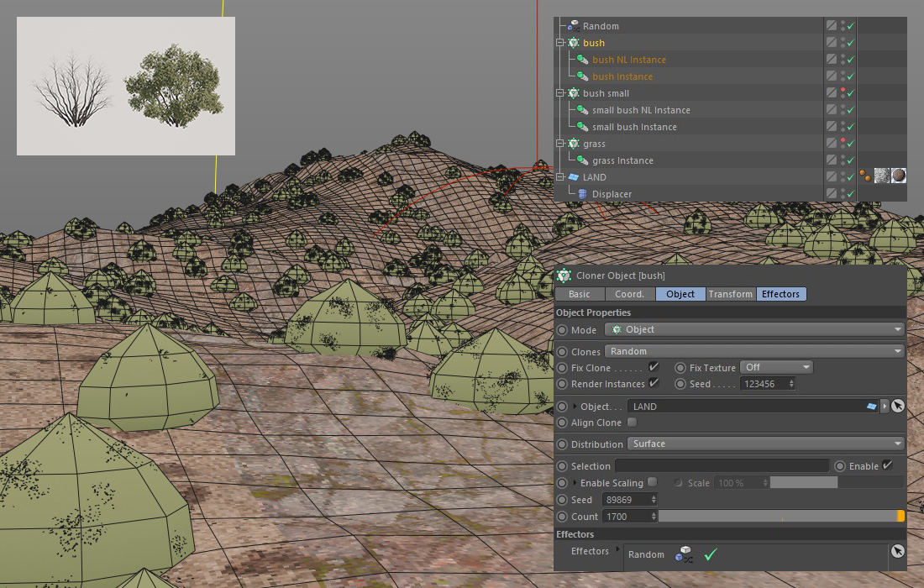Open the Clones dropdown set to Random
This screenshot has width=924, height=588.
tap(754, 351)
